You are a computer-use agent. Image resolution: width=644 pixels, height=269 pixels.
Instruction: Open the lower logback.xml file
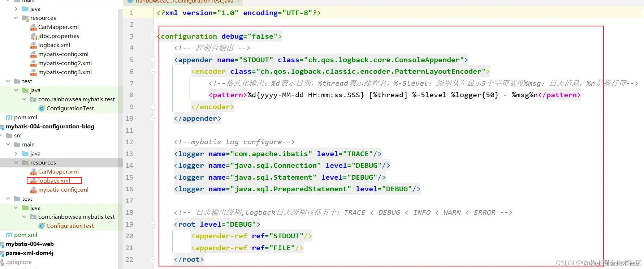point(54,181)
